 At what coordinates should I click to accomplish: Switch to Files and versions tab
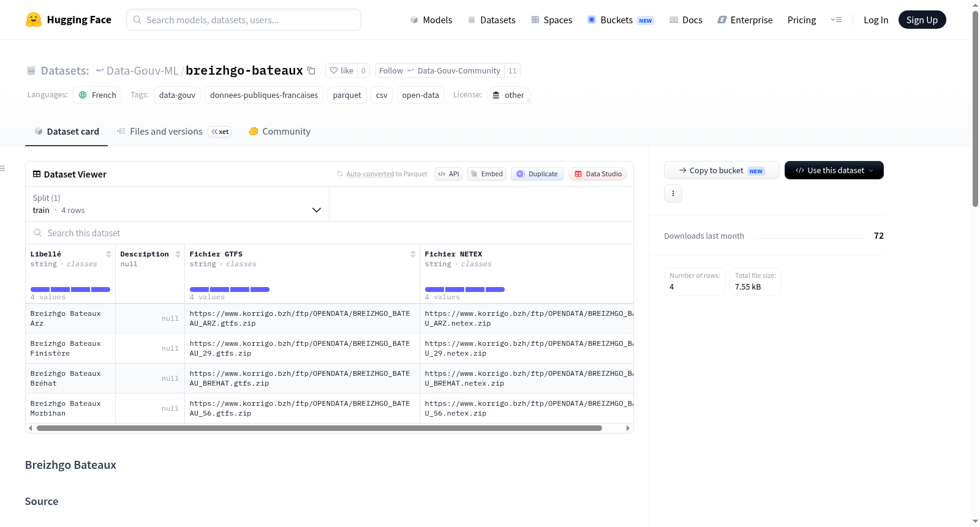coord(173,132)
